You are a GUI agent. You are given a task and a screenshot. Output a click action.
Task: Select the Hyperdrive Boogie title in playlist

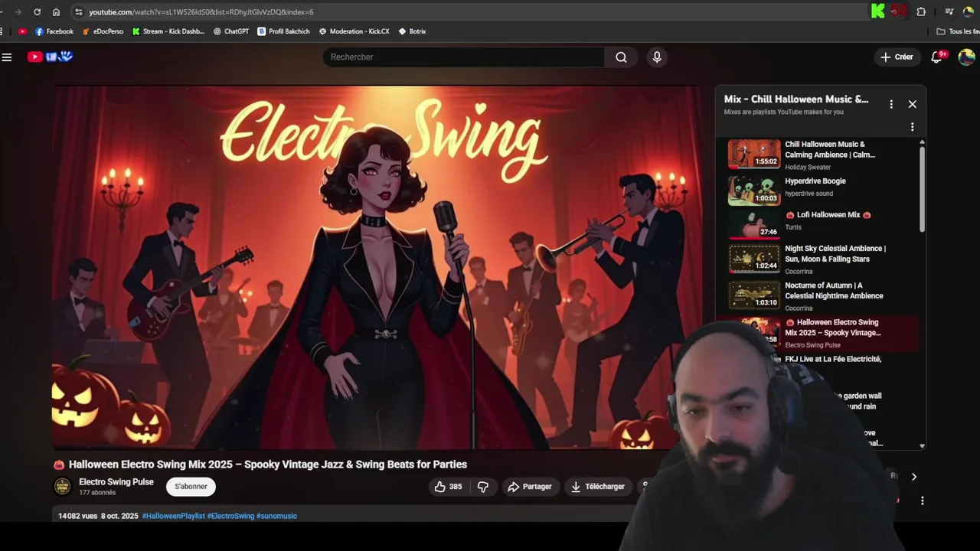click(x=815, y=181)
